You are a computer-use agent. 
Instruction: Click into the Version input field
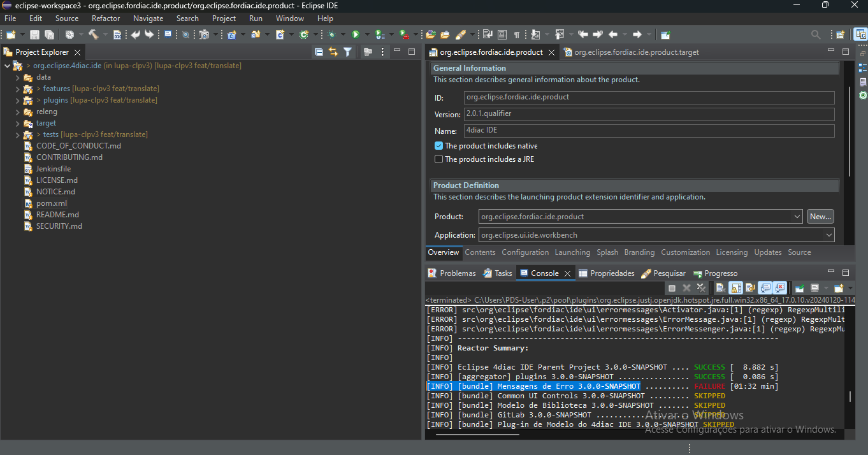click(x=649, y=114)
